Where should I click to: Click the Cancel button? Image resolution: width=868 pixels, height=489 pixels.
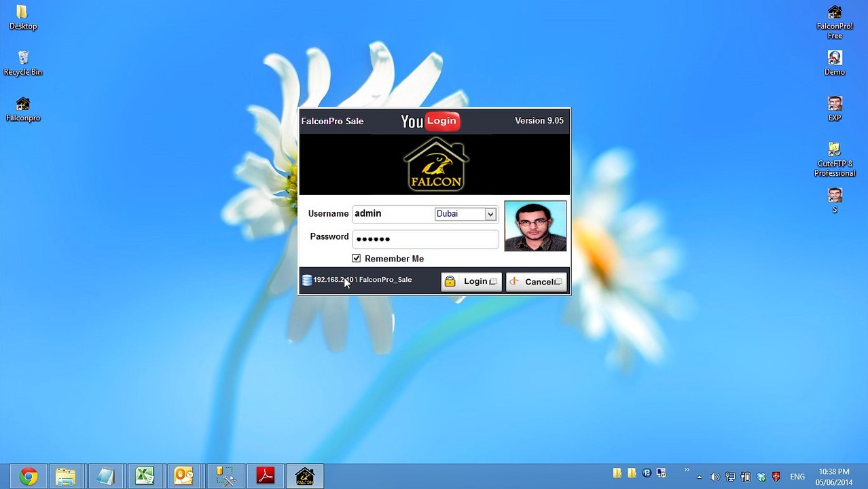(x=537, y=282)
